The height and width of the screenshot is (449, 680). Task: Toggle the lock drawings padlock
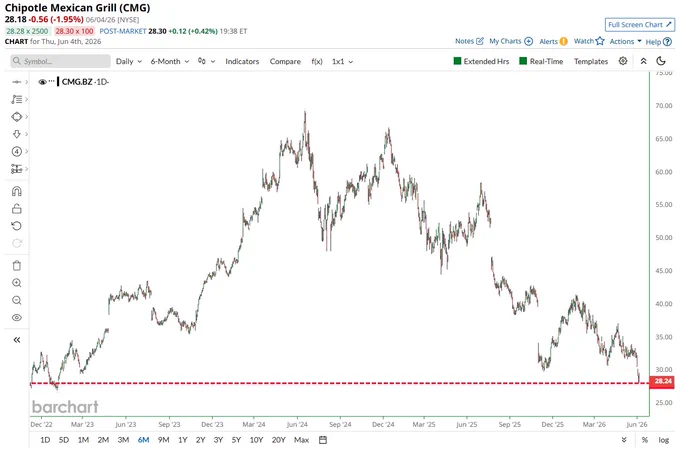[x=16, y=209]
